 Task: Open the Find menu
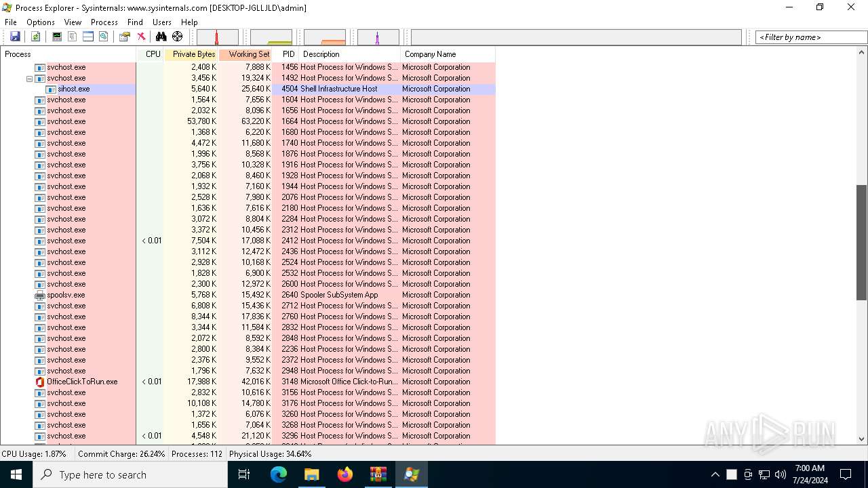[x=135, y=22]
